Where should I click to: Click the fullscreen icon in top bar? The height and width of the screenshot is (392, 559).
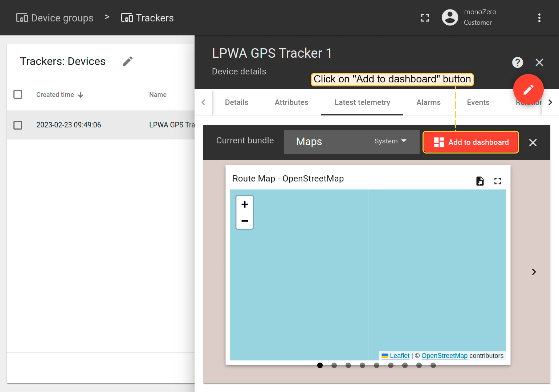[425, 18]
